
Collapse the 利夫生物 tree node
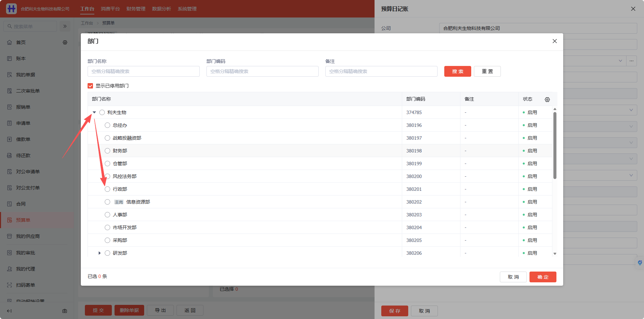click(94, 112)
